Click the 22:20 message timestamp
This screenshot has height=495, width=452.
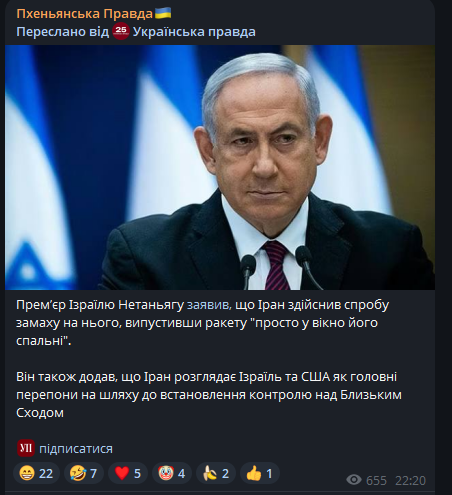pos(410,480)
